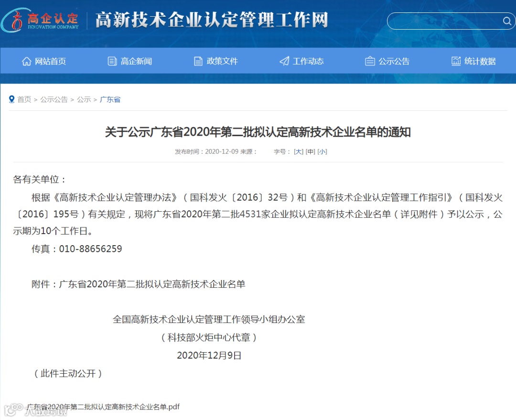Go to 公示 in breadcrumb

click(x=84, y=99)
